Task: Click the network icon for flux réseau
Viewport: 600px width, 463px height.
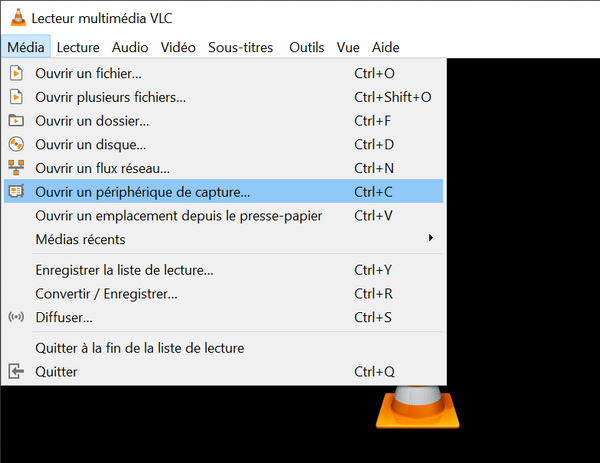Action: tap(16, 168)
